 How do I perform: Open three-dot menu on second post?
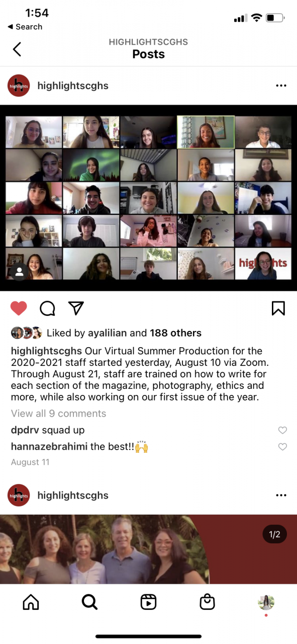281,496
